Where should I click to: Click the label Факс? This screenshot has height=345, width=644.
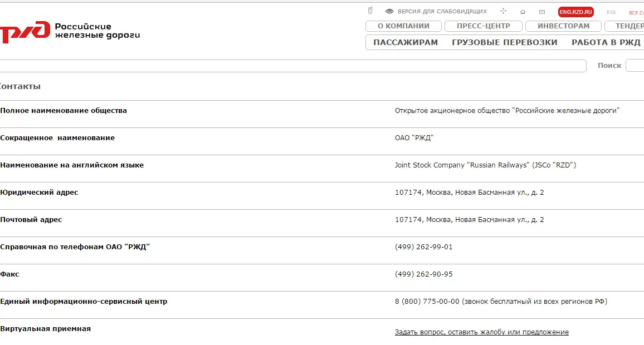pos(9,274)
